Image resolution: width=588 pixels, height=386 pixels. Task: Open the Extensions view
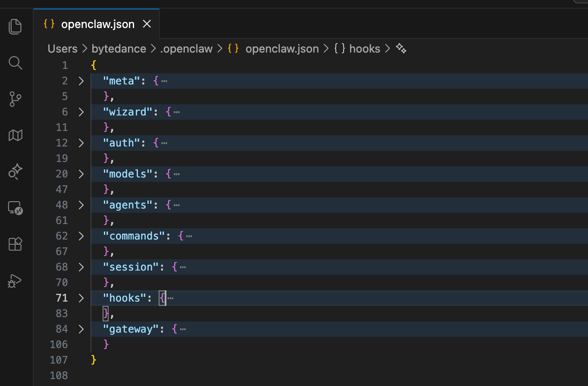click(15, 244)
